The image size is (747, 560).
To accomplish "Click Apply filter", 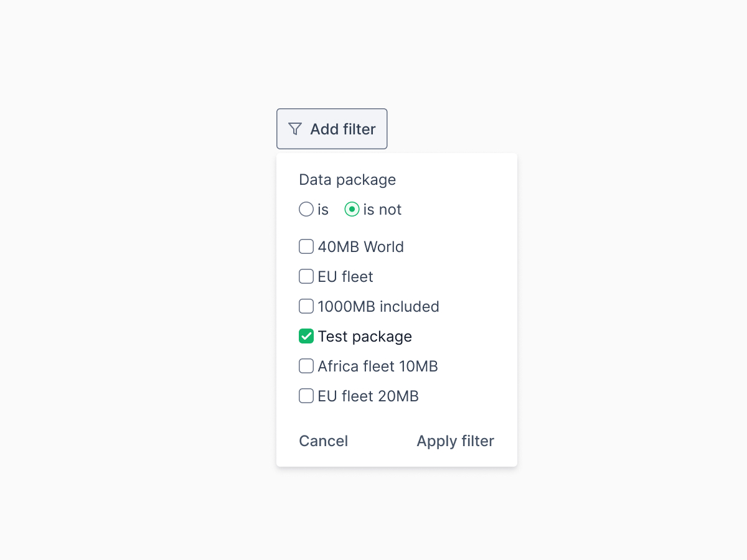I will [456, 441].
